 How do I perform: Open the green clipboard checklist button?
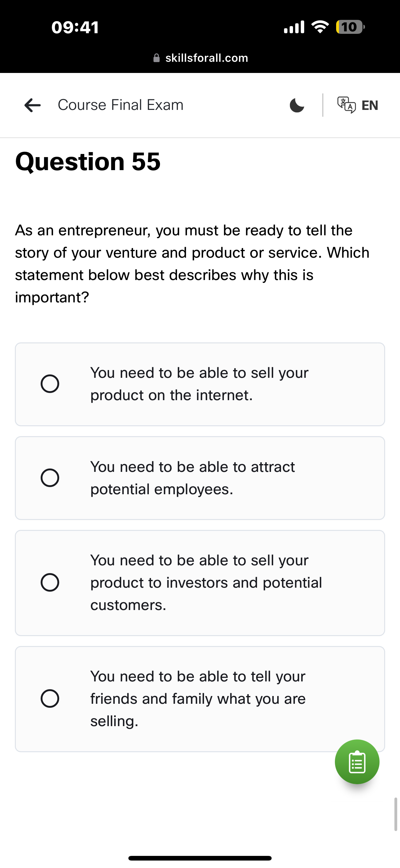pos(357,762)
